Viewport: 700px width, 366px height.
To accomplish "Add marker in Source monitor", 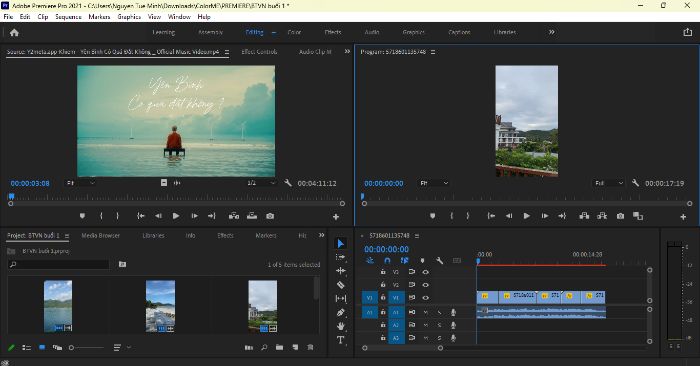I will click(x=83, y=216).
